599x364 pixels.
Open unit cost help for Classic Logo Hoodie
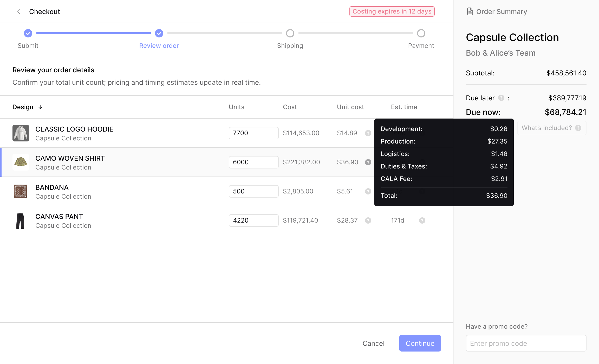(x=368, y=133)
